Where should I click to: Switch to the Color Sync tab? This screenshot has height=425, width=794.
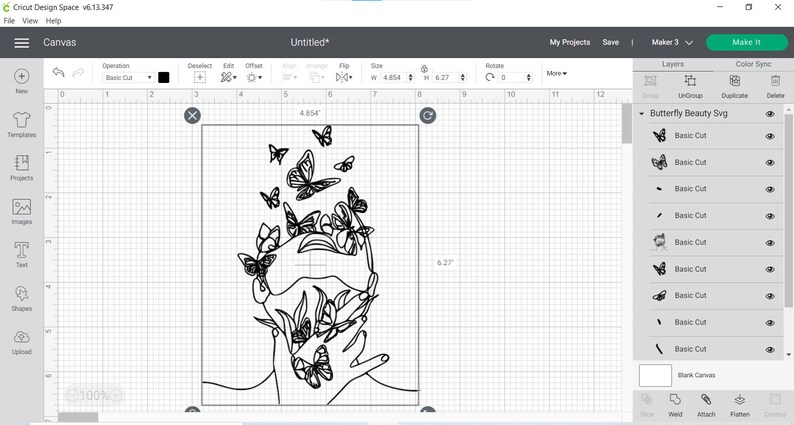pyautogui.click(x=753, y=64)
